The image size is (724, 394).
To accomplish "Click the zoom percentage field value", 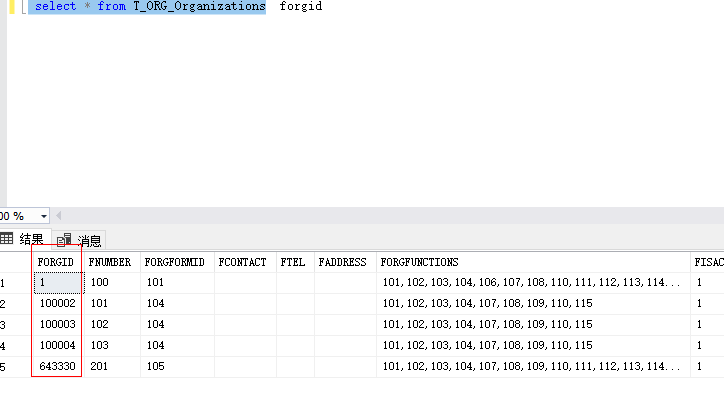I will point(14,216).
